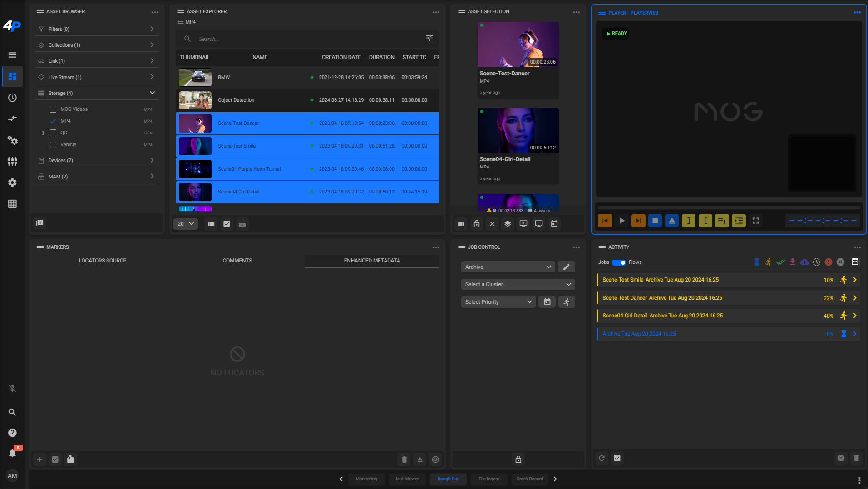
Task: Click the muted microphone icon
Action: click(12, 389)
